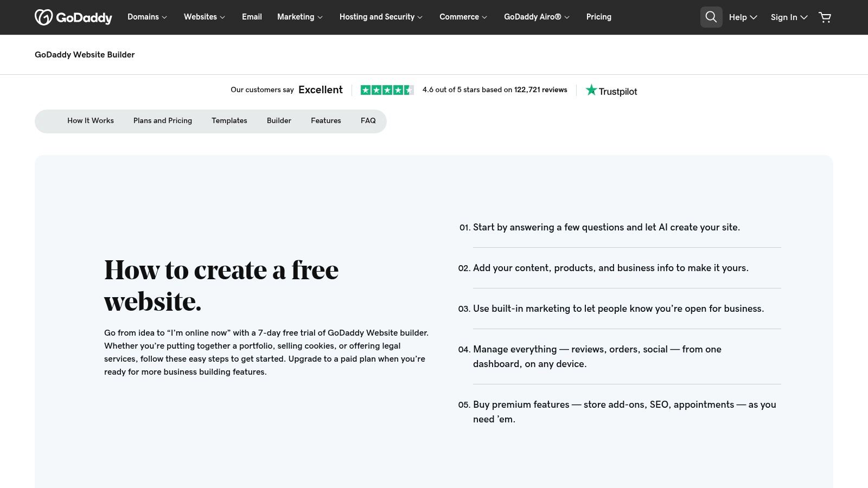Expand the GoDaddy Airo menu
868x488 pixels.
[537, 17]
